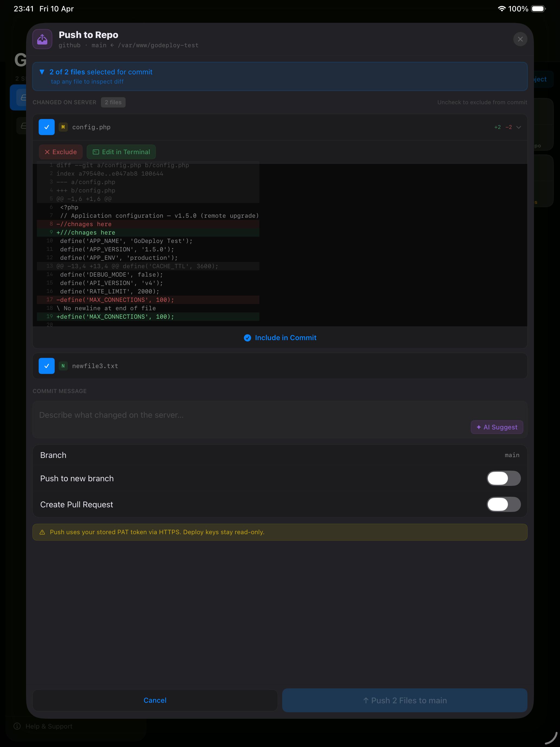
Task: Close the Push to Repo dialog
Action: pyautogui.click(x=520, y=39)
